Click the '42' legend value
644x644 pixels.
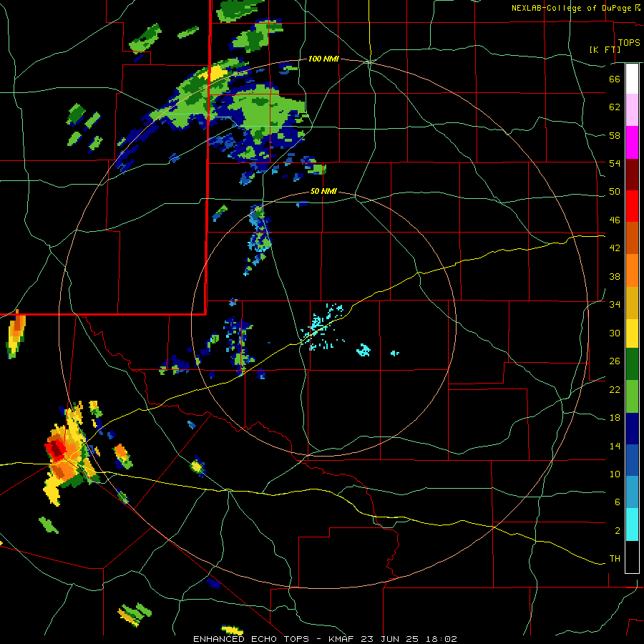(x=615, y=248)
